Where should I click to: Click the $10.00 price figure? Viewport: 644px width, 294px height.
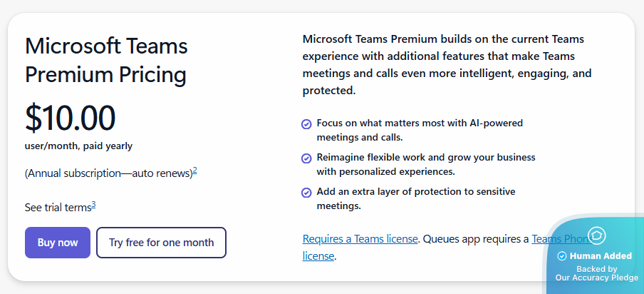(x=70, y=118)
